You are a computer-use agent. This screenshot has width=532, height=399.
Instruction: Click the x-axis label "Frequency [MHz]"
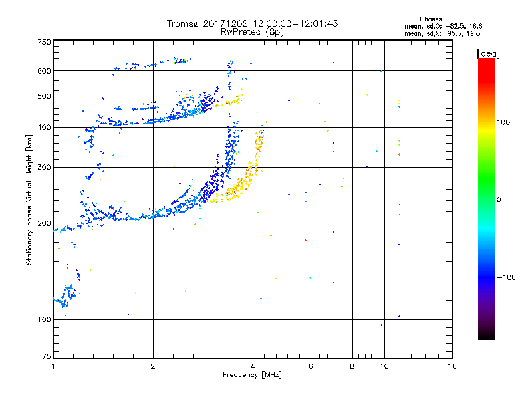(x=252, y=375)
